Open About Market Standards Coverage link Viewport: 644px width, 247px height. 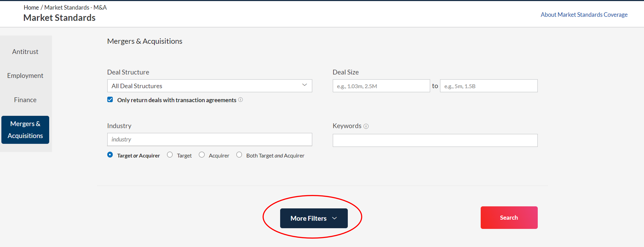pos(584,15)
